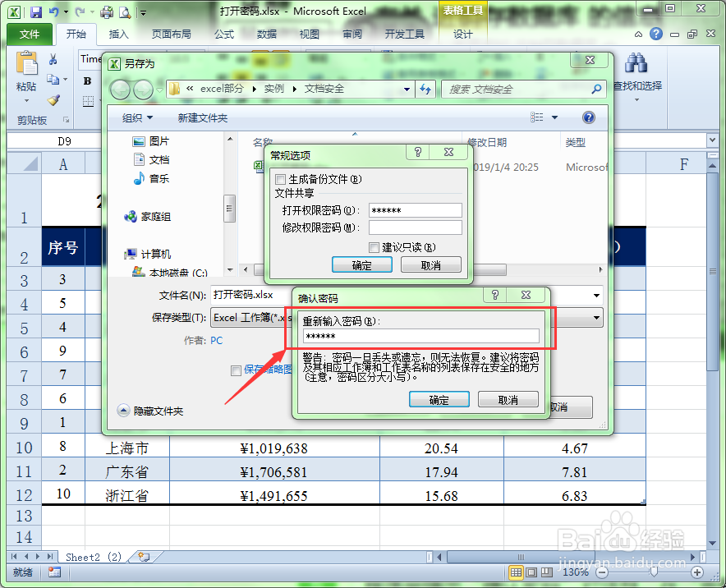Viewport: 726px width, 588px height.
Task: Toggle Bold formatting in ribbon
Action: tap(88, 81)
